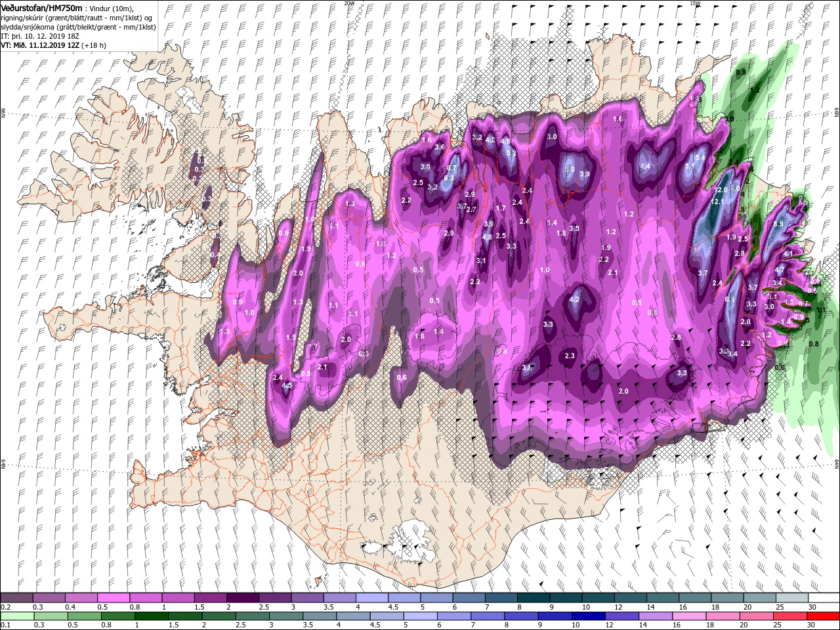Image resolution: width=840 pixels, height=630 pixels.
Task: Click the '8.9' value in the east
Action: [x=779, y=224]
